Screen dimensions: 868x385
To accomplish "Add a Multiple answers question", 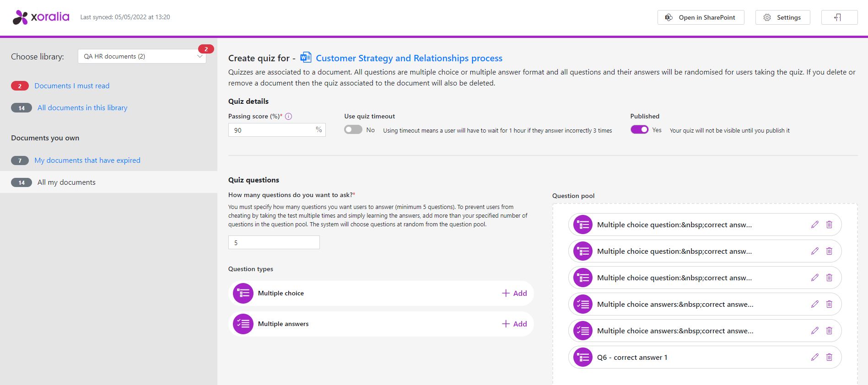I will pyautogui.click(x=514, y=324).
